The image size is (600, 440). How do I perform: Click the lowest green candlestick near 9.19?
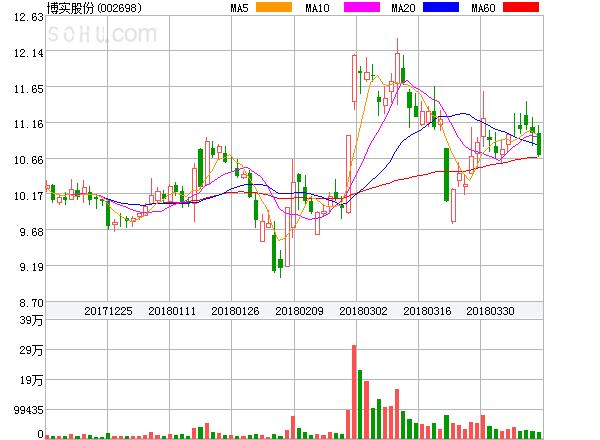pyautogui.click(x=280, y=264)
